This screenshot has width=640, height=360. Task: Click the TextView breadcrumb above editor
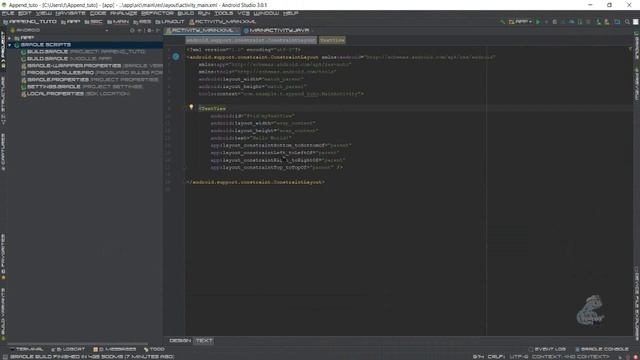pyautogui.click(x=332, y=40)
